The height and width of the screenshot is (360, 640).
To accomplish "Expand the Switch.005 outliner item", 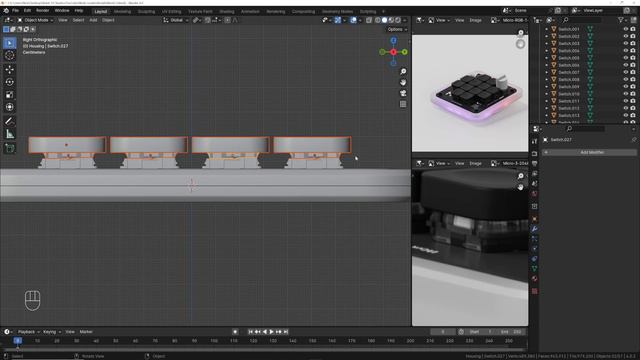I will [547, 58].
